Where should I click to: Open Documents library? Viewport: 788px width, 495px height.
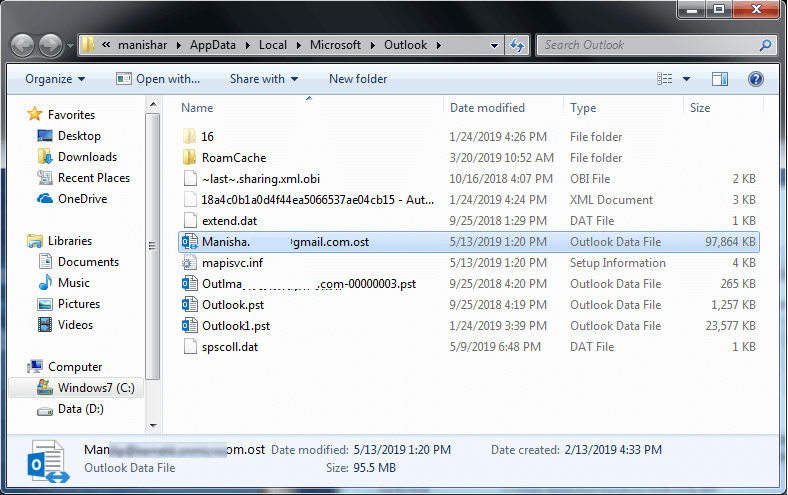click(88, 262)
